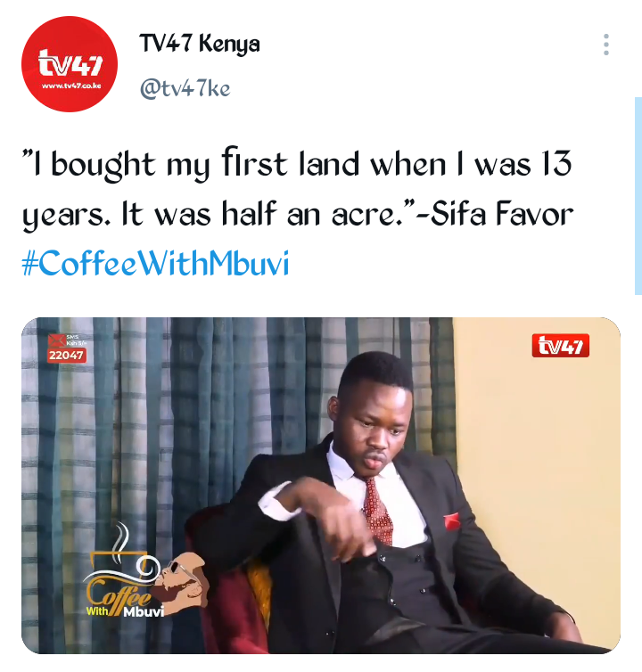Tap the 22047 SMS shortcode badge
The image size is (642, 672).
pyautogui.click(x=67, y=356)
